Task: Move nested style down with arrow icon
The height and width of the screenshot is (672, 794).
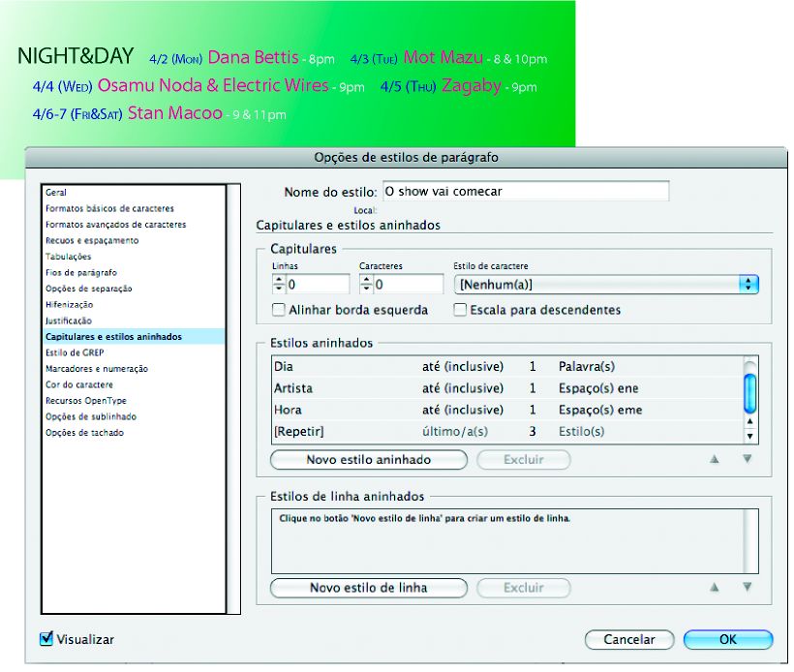Action: pyautogui.click(x=747, y=459)
